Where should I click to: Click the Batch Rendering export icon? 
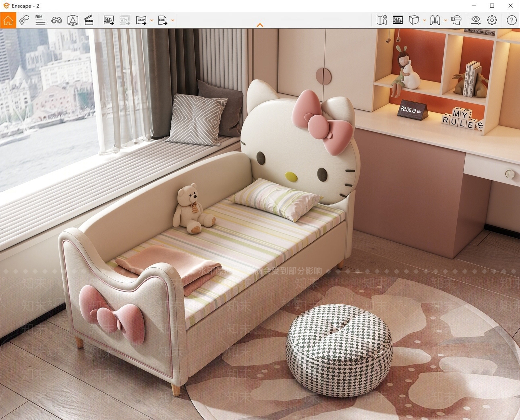(125, 20)
